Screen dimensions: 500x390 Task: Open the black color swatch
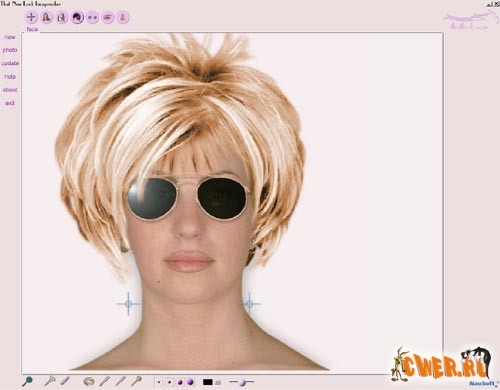[x=208, y=382]
